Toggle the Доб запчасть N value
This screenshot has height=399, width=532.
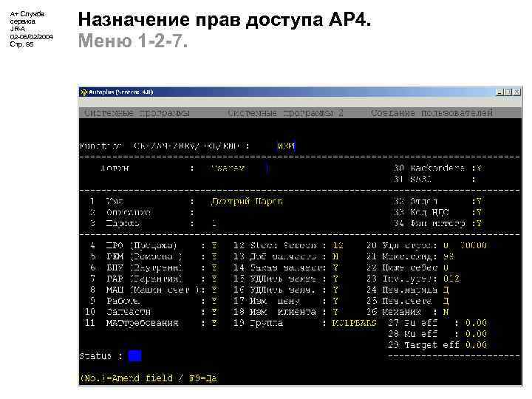(x=335, y=256)
